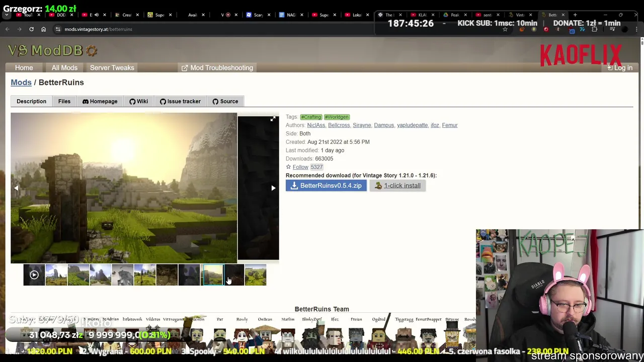Close the DOD browser tab
The height and width of the screenshot is (362, 644).
click(71, 15)
